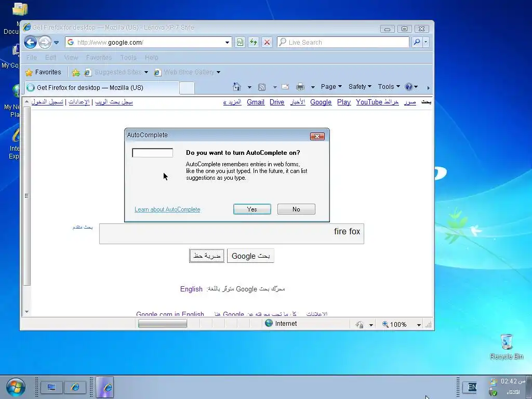Click the sample field in AutoComplete dialog
The width and height of the screenshot is (532, 399).
click(152, 153)
